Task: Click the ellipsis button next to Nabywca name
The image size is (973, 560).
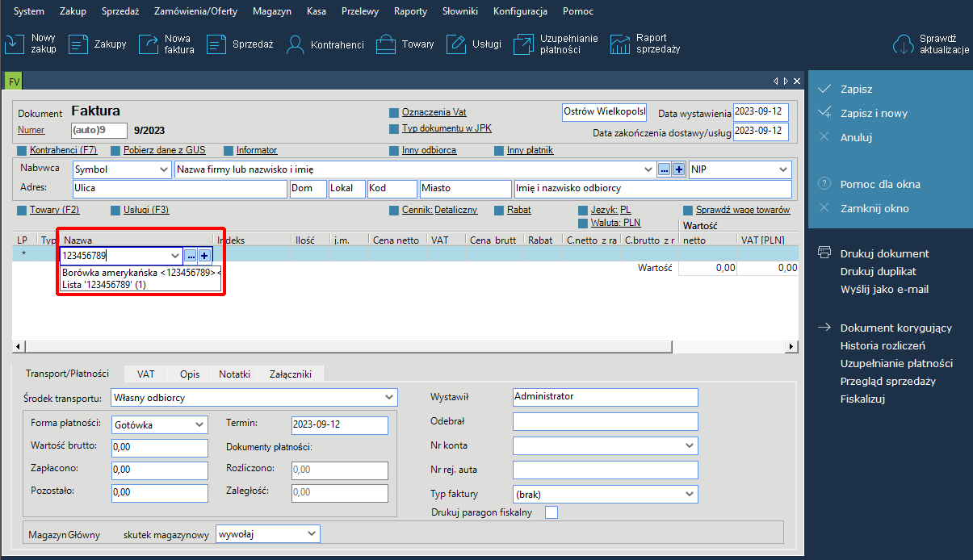Action: tap(664, 169)
